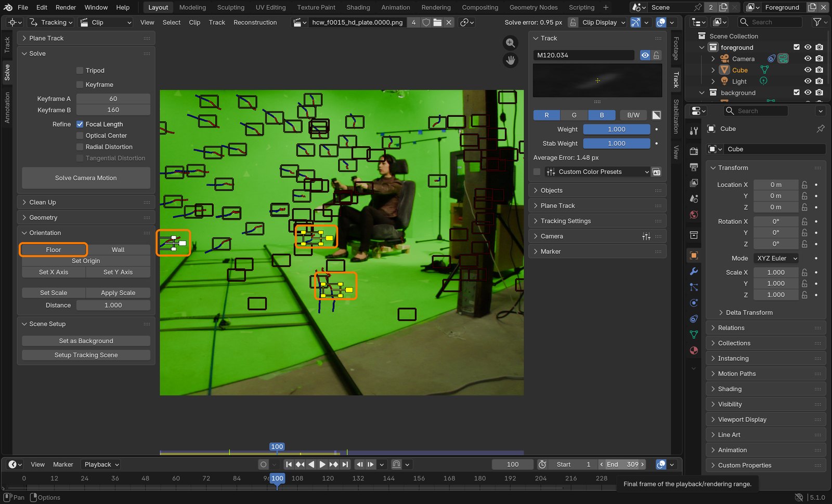Open the Clip Display dropdown
The image size is (832, 504).
click(604, 22)
